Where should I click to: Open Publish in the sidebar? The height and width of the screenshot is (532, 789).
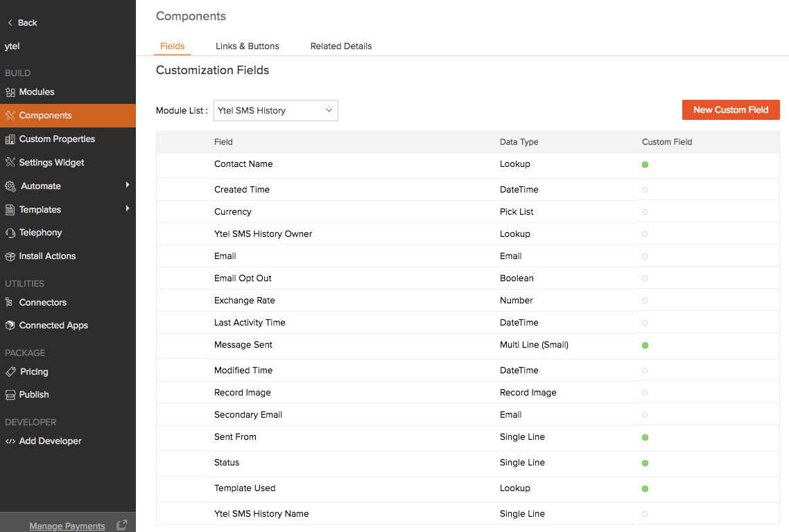click(x=34, y=395)
